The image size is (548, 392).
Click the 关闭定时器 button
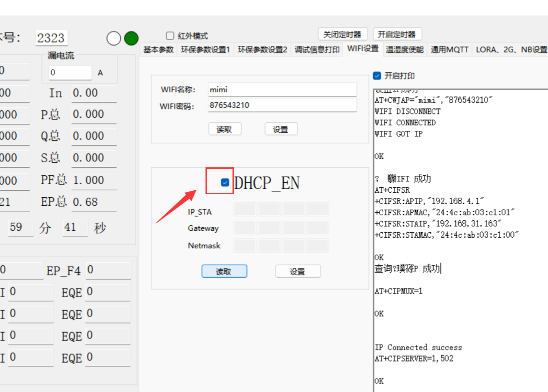342,34
